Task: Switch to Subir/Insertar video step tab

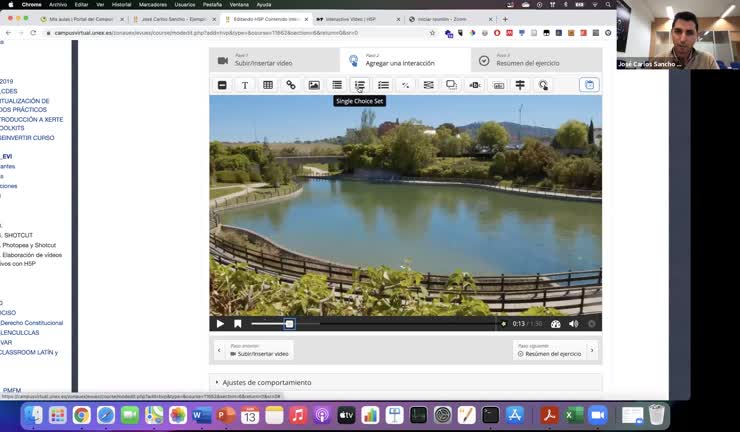Action: [x=274, y=60]
